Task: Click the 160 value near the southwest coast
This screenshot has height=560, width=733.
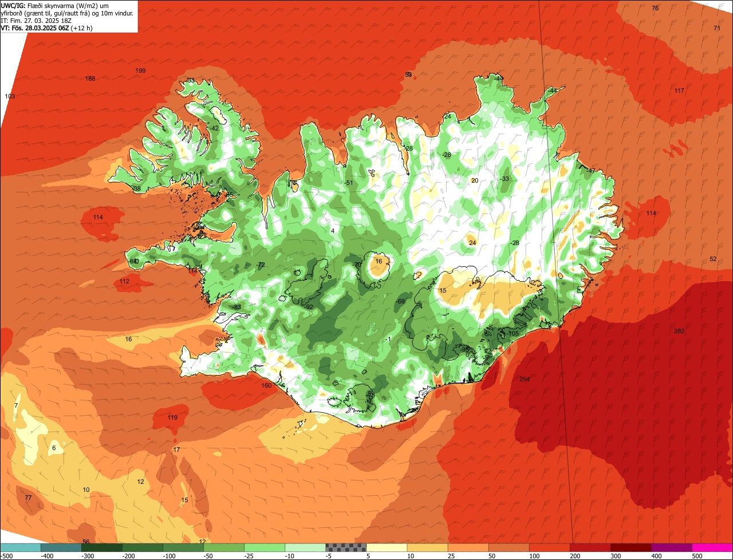Action: 266,385
